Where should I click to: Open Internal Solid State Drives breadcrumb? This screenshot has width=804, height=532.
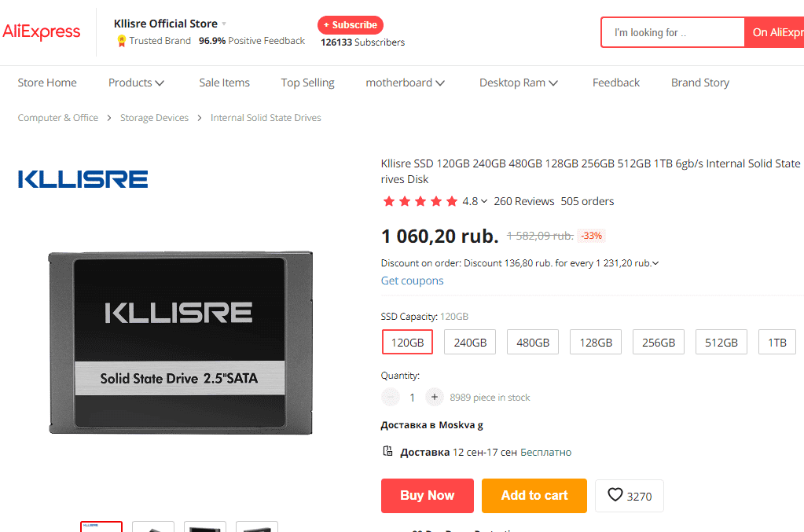click(266, 118)
